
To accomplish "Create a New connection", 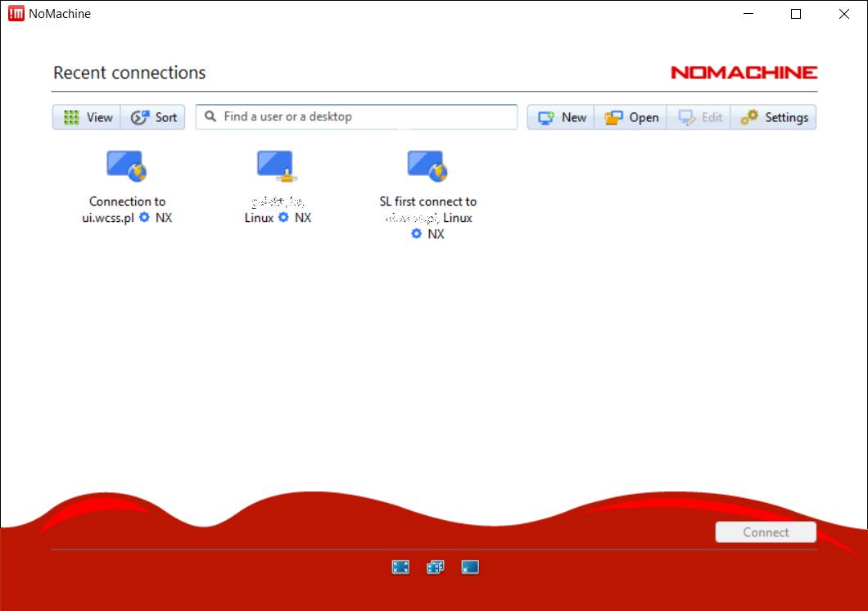I will click(561, 117).
